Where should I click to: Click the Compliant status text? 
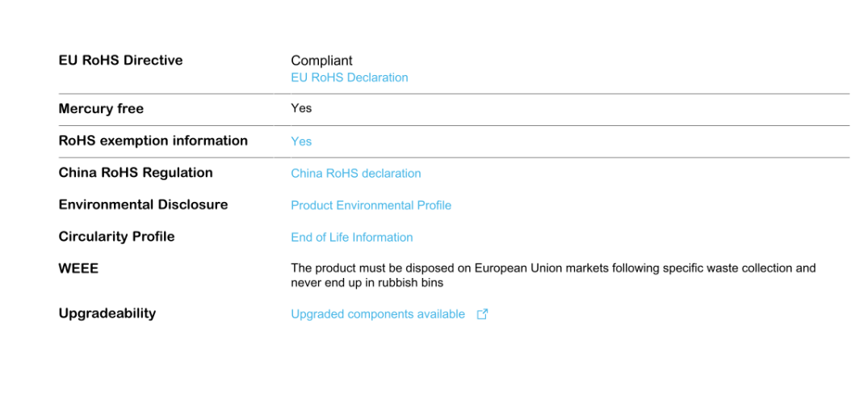[321, 61]
